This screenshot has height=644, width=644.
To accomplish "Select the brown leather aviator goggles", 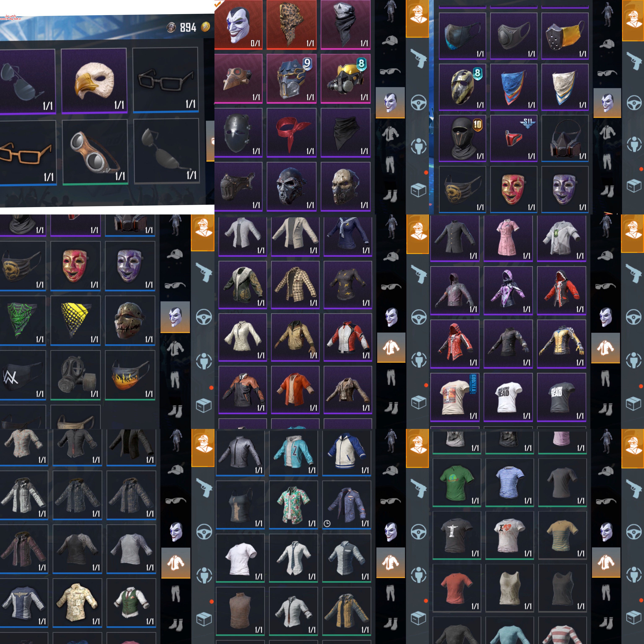I will 95,152.
